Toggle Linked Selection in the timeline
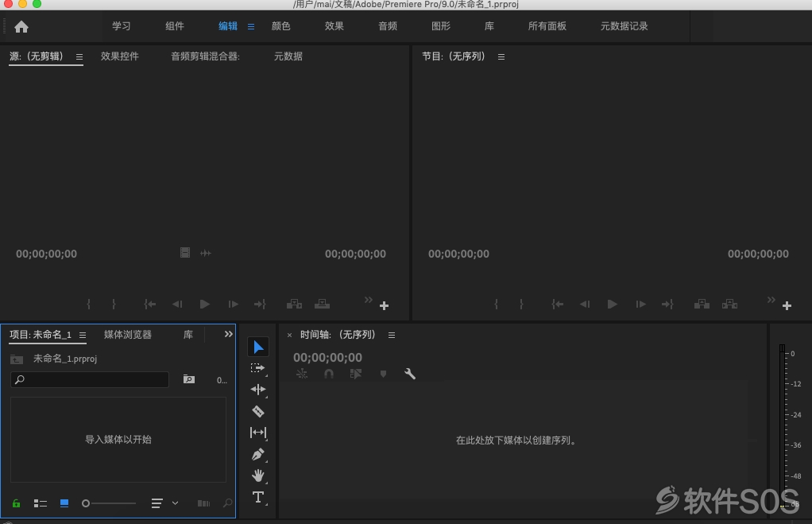The height and width of the screenshot is (524, 812). (355, 374)
